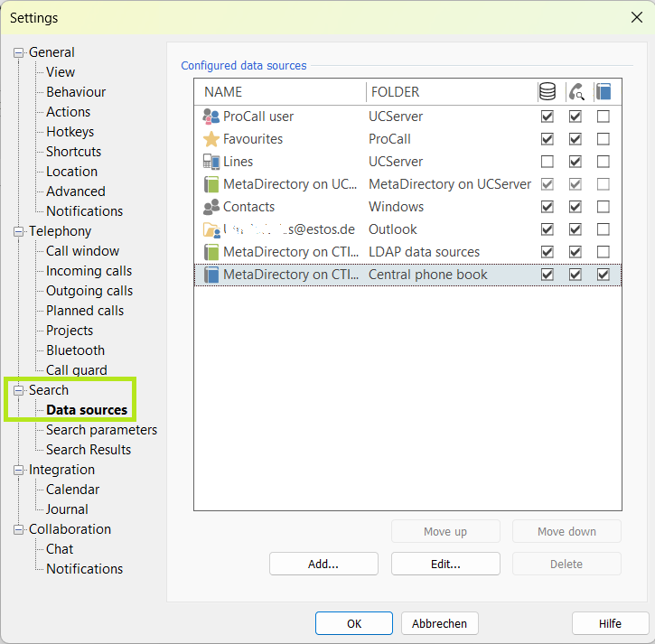Click the database column header icon
Viewport: 655px width, 644px height.
547,91
